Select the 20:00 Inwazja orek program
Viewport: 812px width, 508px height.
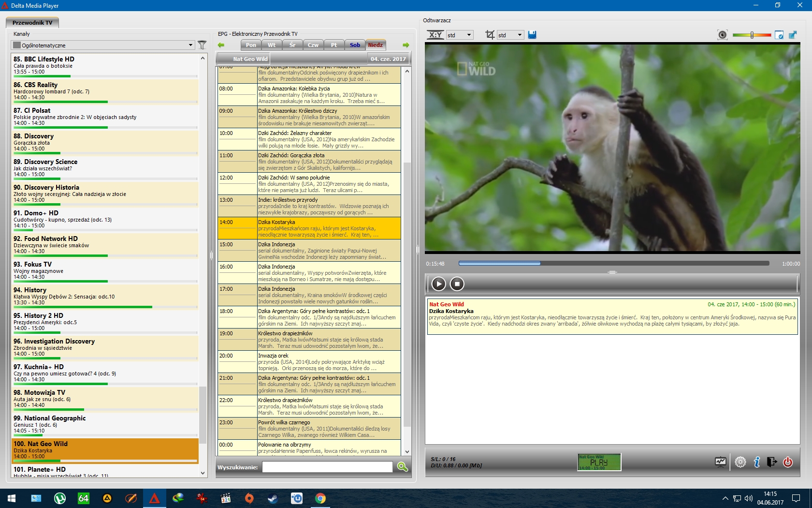tap(309, 362)
